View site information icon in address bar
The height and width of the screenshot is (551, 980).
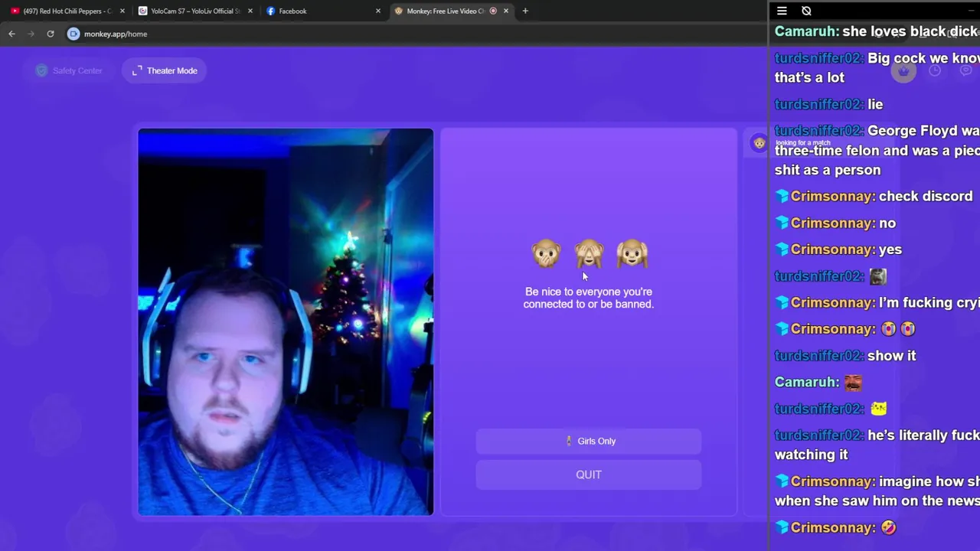[x=73, y=34]
